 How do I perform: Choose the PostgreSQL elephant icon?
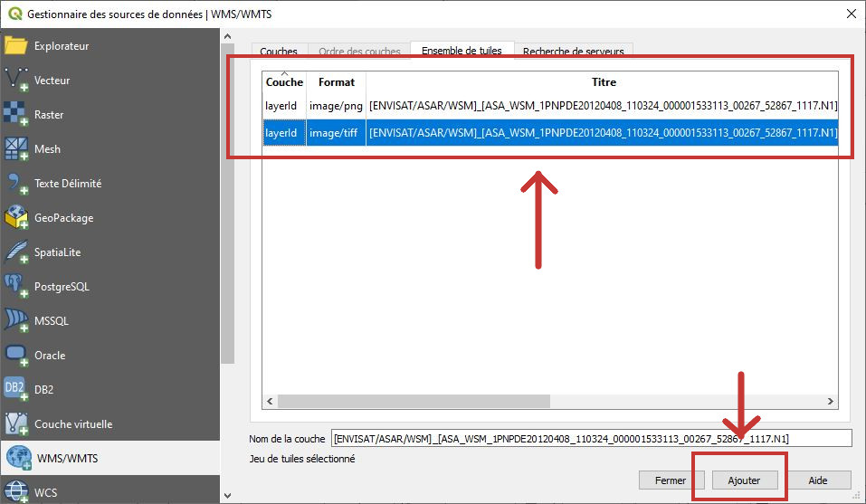tap(16, 286)
